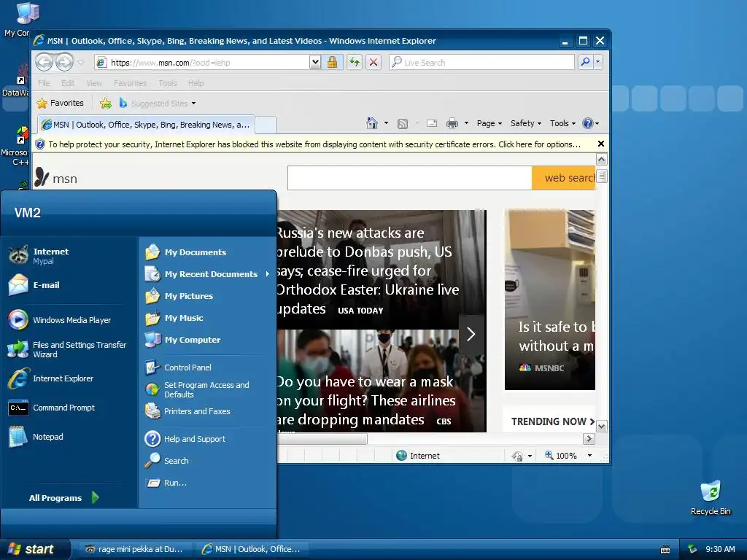Open the Page menu dropdown
The width and height of the screenshot is (747, 560).
489,123
